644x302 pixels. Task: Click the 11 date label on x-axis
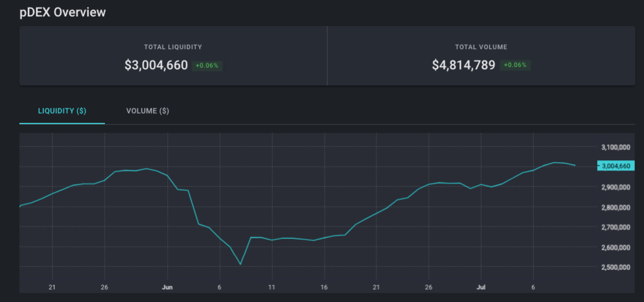pos(272,287)
